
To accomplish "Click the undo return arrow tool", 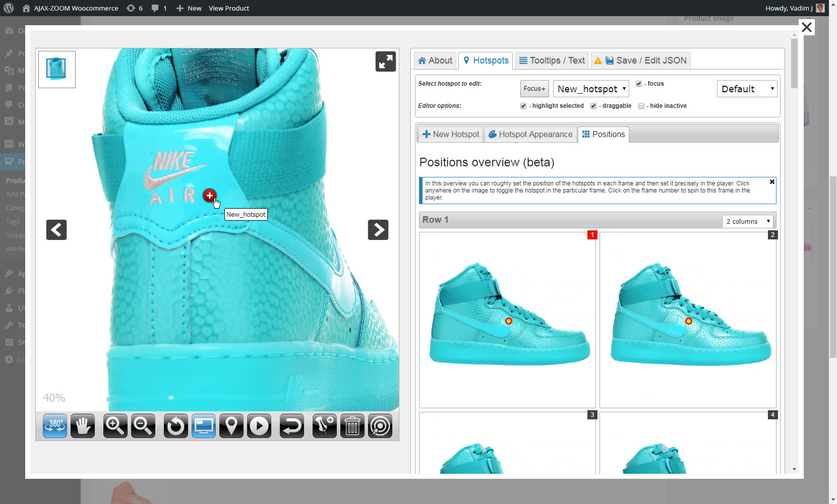I will click(x=292, y=426).
